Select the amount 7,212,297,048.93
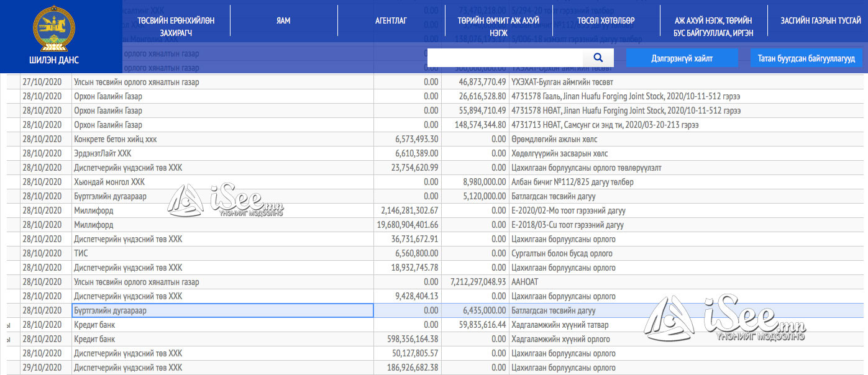This screenshot has width=868, height=375. 475,282
